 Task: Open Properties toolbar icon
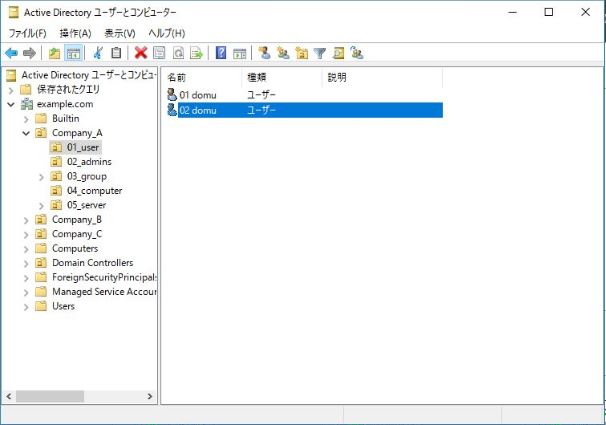coord(159,53)
